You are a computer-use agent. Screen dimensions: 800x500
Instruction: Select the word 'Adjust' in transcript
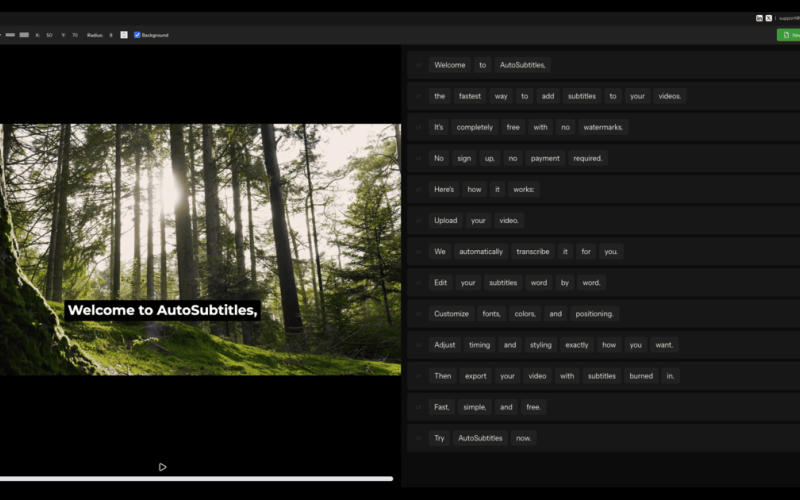pos(444,345)
